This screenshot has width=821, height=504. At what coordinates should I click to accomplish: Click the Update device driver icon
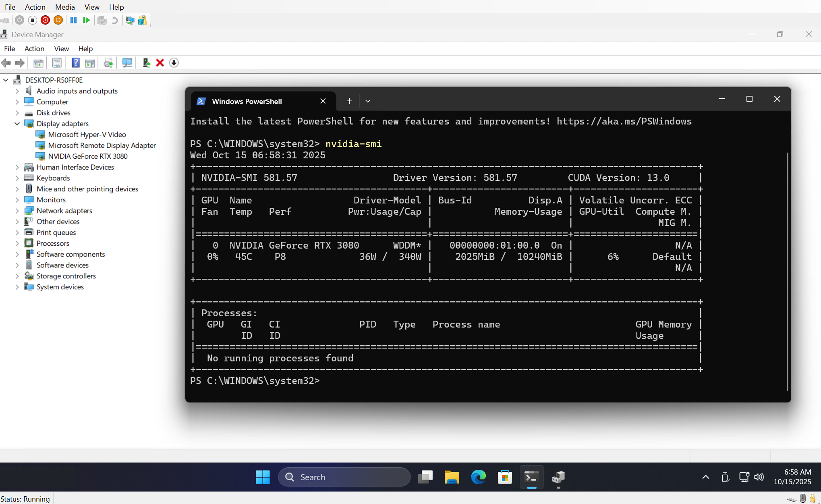146,63
